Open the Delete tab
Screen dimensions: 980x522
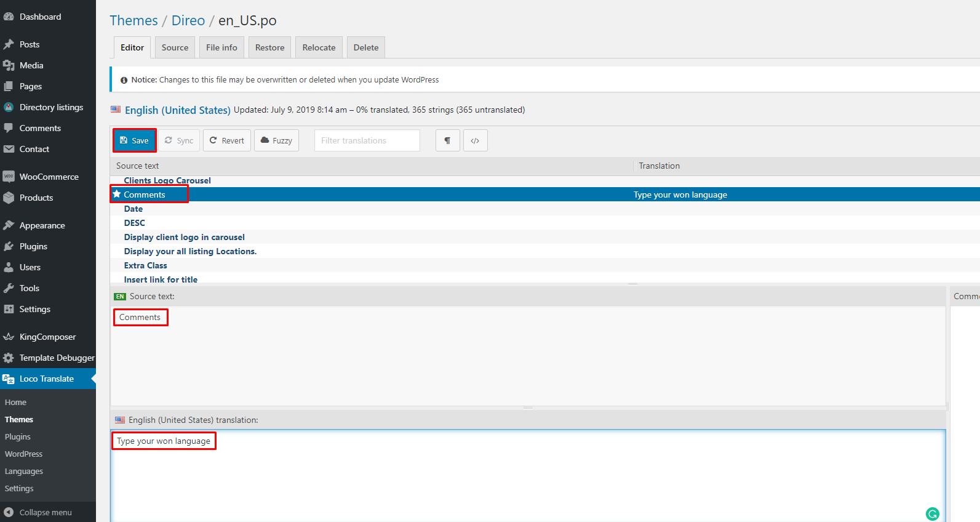(366, 47)
